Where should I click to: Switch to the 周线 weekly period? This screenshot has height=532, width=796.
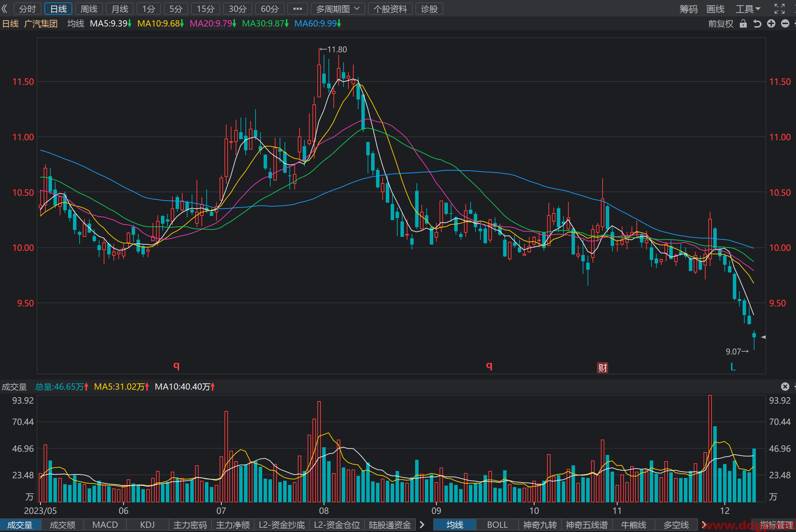(89, 9)
